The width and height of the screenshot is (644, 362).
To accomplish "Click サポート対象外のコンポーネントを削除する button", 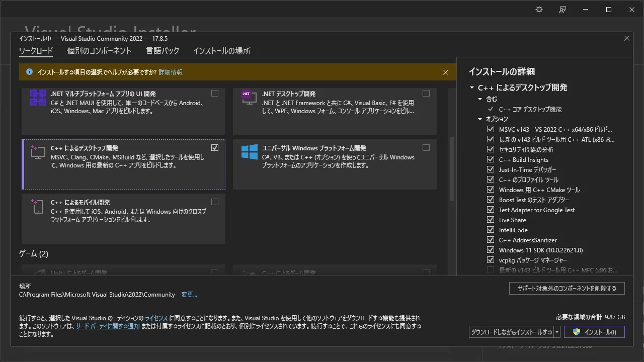I will point(567,288).
